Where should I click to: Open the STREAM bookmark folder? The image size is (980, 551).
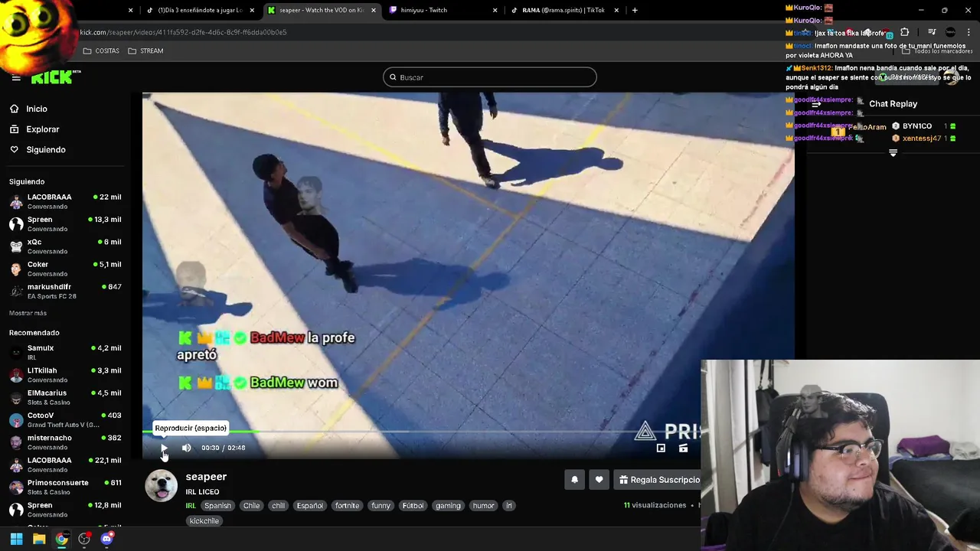pyautogui.click(x=145, y=51)
